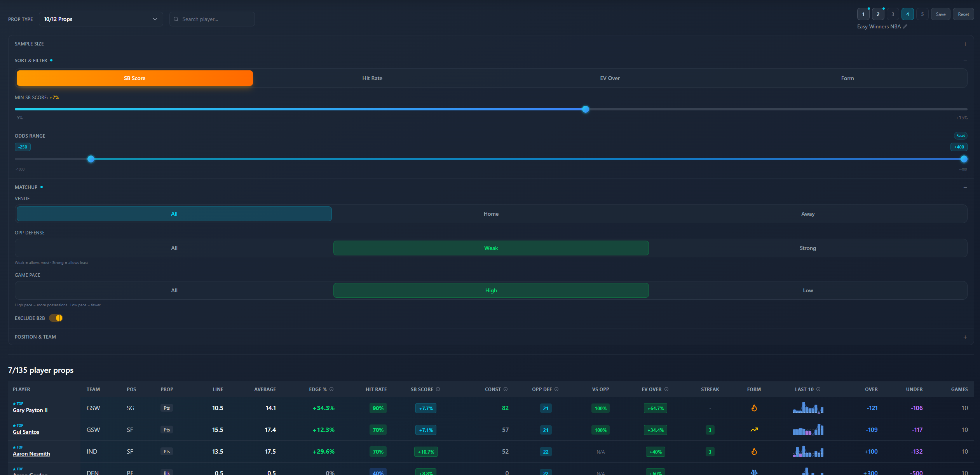
Task: Switch GAME PACE to Low
Action: (807, 290)
